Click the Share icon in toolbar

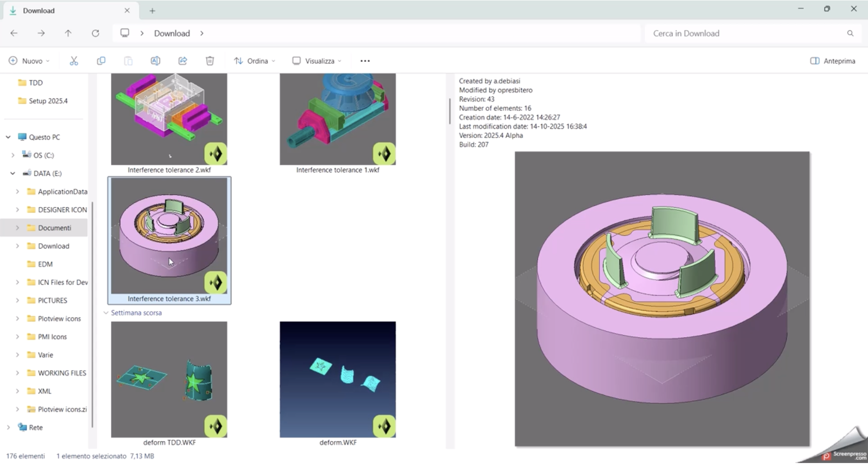(183, 61)
